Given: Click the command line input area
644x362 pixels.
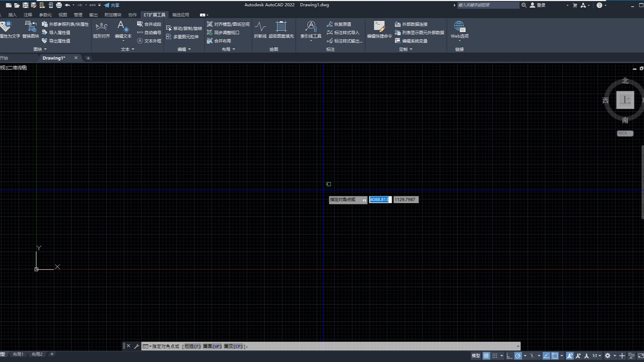Looking at the screenshot, I should pyautogui.click(x=330, y=346).
